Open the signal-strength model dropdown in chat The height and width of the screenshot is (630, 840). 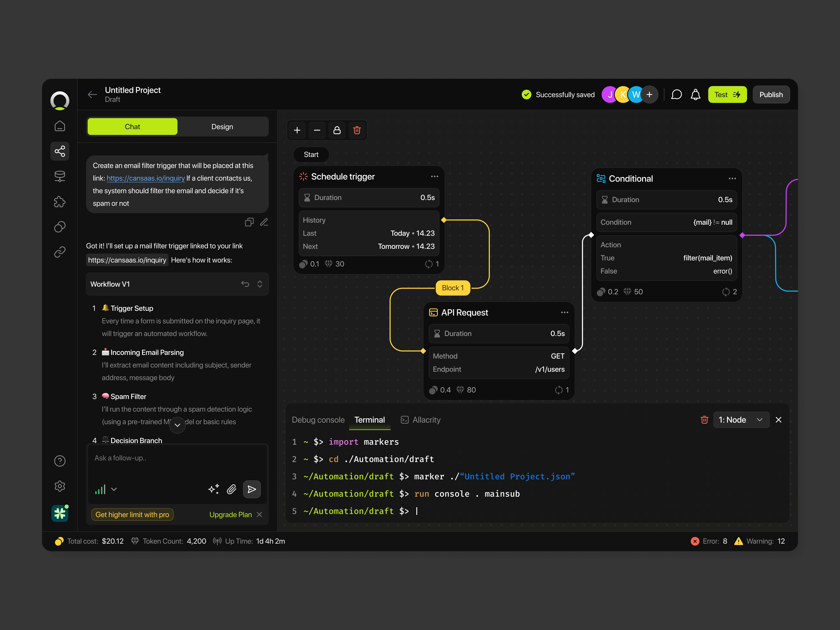[106, 489]
